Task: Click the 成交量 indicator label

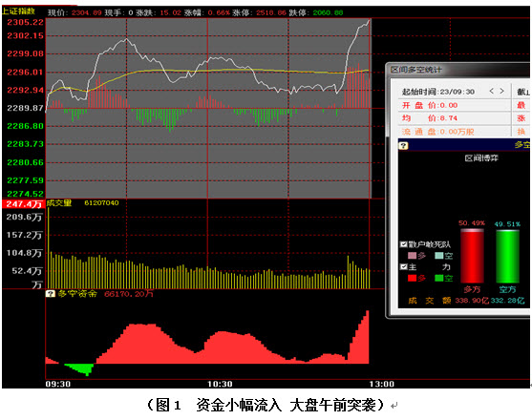Action: [x=59, y=202]
